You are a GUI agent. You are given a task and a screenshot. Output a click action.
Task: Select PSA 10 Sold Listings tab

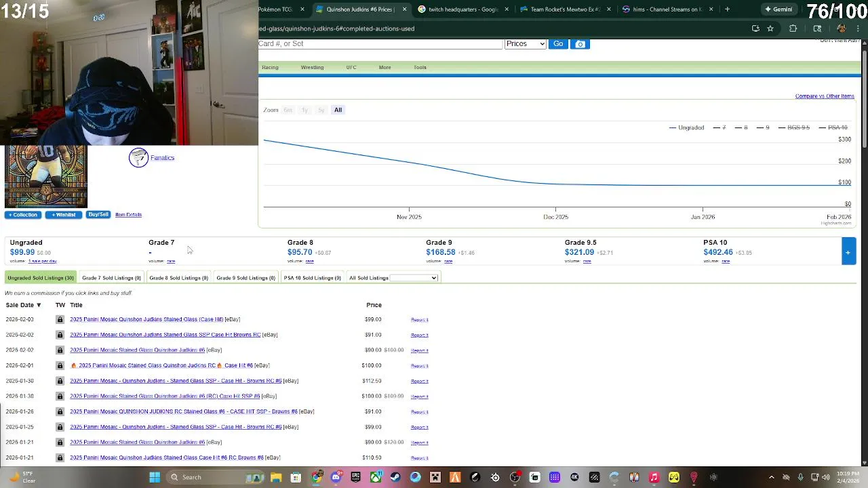(312, 278)
